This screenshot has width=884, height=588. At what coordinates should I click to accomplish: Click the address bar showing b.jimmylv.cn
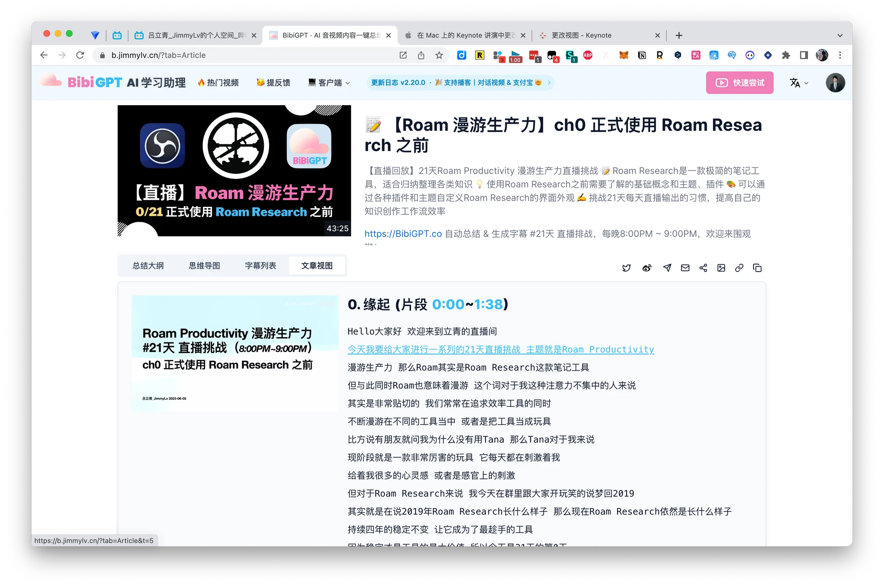tap(245, 55)
